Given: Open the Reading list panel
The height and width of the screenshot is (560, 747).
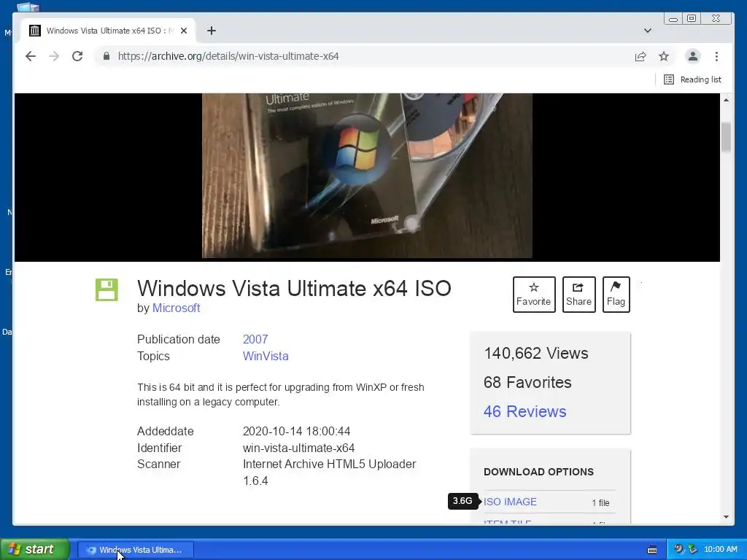Looking at the screenshot, I should click(x=692, y=79).
